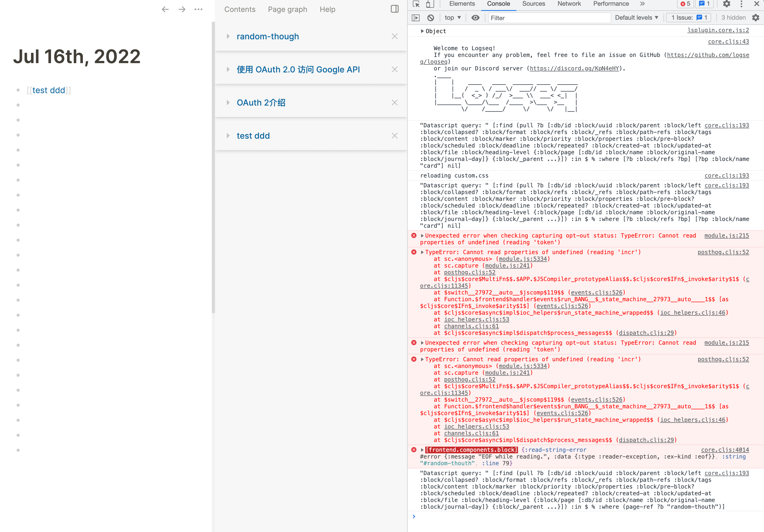Switch to the Network tab
This screenshot has height=532, width=764.
(569, 4)
